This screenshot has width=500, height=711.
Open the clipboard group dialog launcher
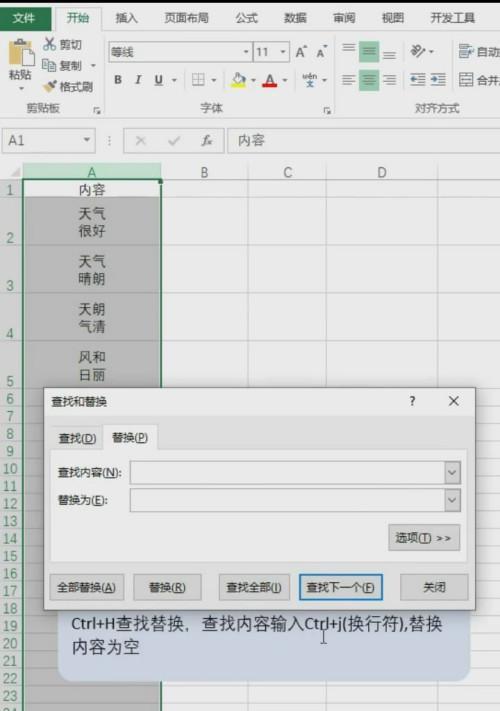click(x=97, y=110)
